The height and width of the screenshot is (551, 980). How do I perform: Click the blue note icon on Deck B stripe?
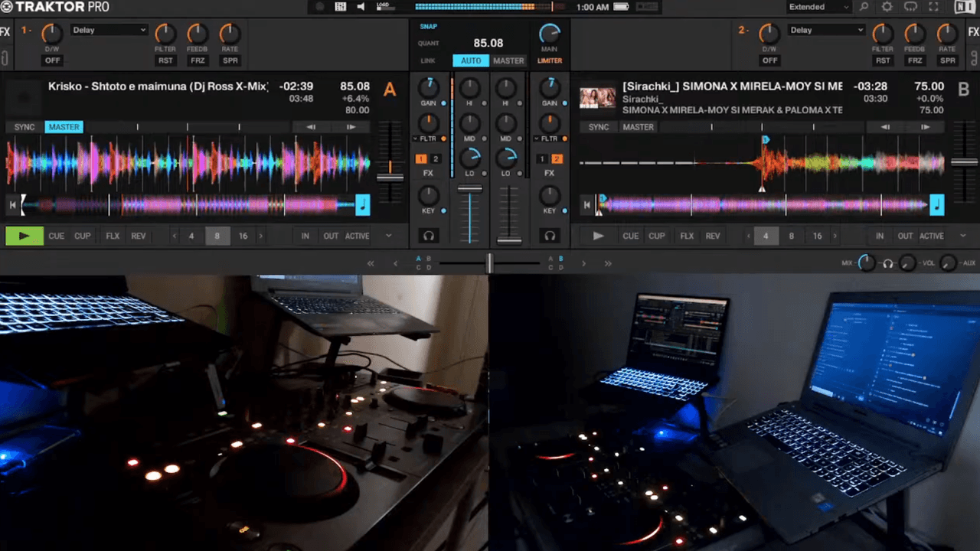(x=937, y=204)
